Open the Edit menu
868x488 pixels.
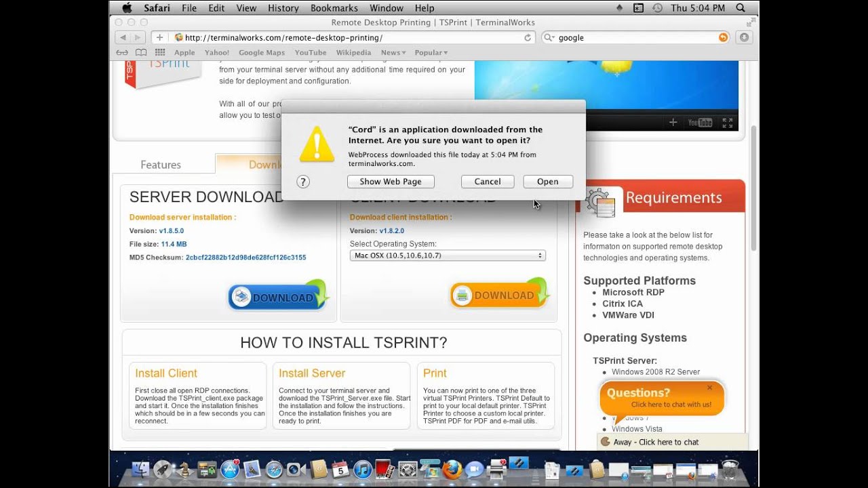[x=216, y=8]
